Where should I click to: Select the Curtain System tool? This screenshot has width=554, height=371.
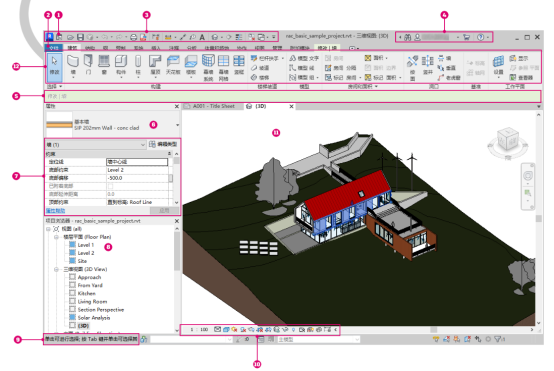pyautogui.click(x=208, y=67)
